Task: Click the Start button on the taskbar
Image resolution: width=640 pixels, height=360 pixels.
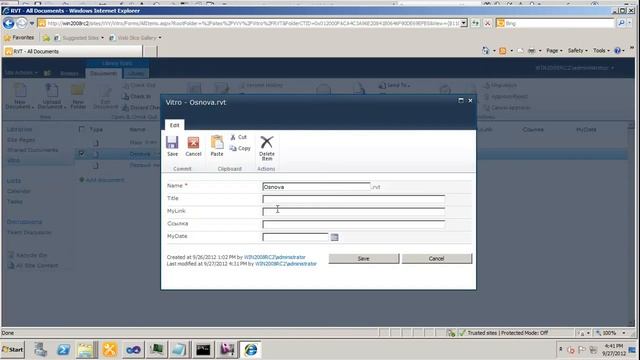Action: point(13,349)
